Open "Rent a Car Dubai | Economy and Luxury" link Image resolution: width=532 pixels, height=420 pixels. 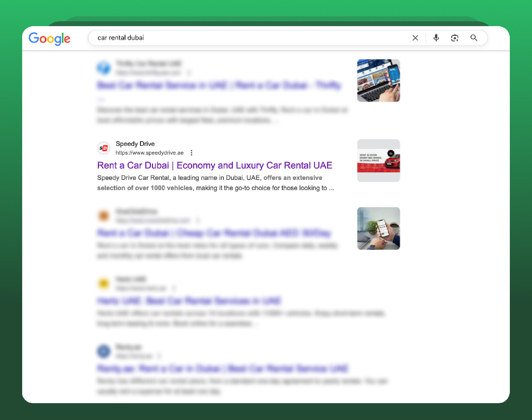(215, 165)
